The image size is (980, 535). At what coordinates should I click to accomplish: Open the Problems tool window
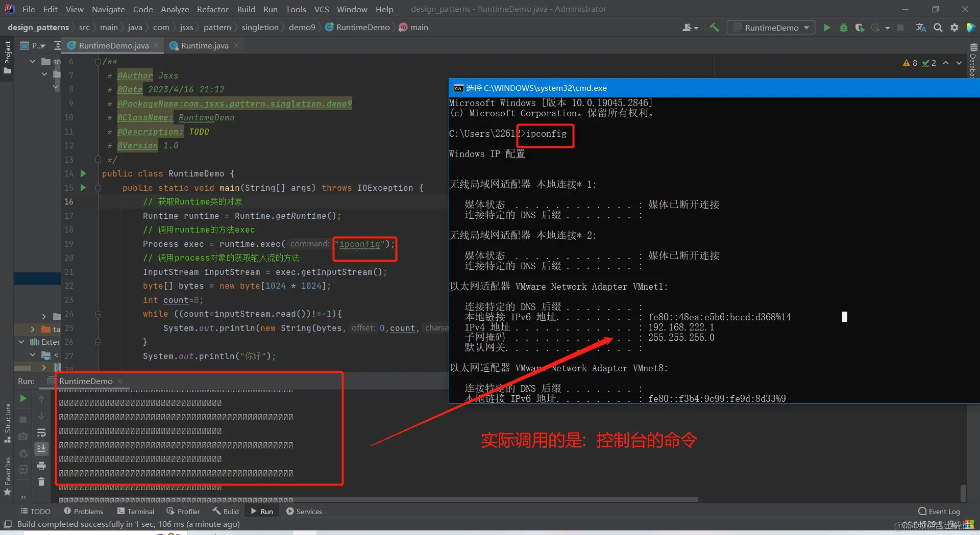pos(83,512)
